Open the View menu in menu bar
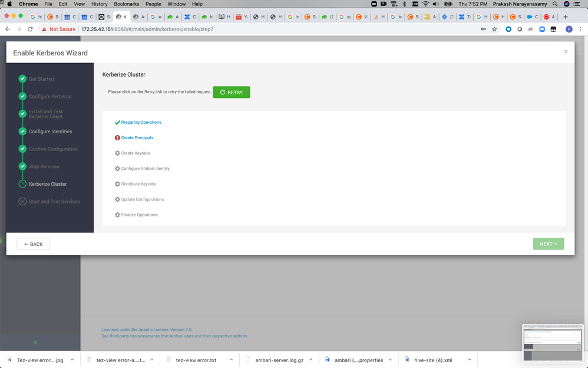Screen dimensions: 588x368 click(x=79, y=4)
